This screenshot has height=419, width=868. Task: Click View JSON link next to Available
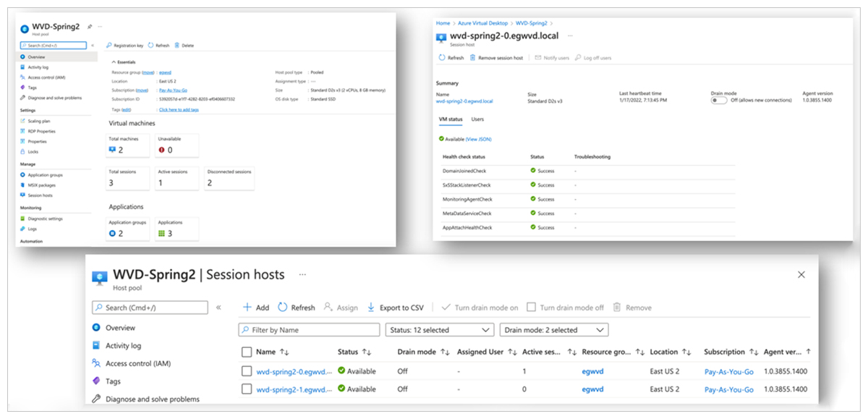point(478,139)
